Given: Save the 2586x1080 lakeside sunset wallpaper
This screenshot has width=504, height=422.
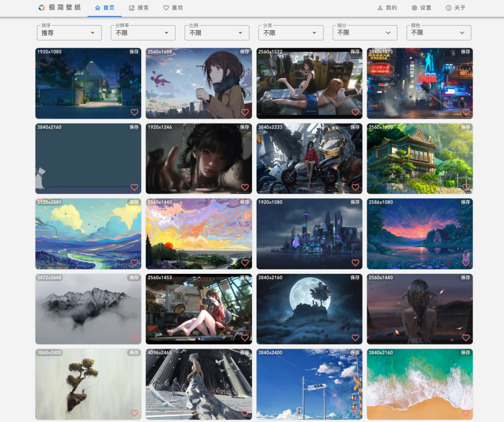Looking at the screenshot, I should (x=466, y=202).
